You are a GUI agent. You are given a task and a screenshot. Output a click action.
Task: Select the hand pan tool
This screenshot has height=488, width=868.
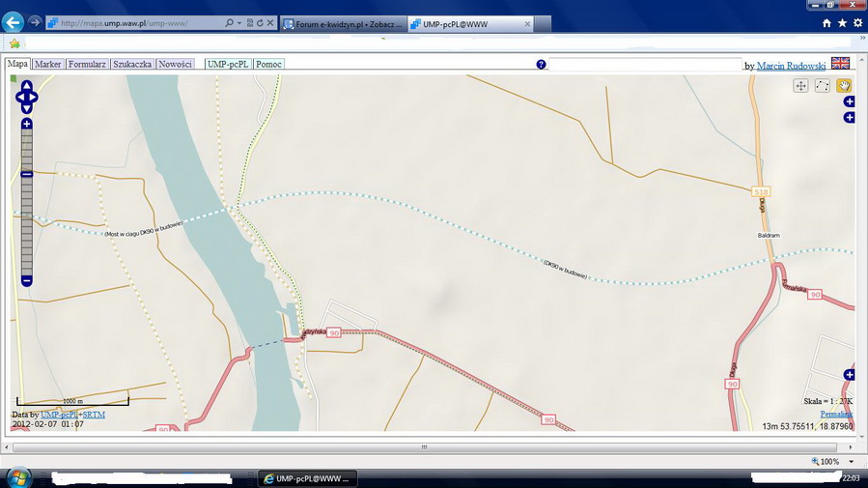[x=844, y=86]
